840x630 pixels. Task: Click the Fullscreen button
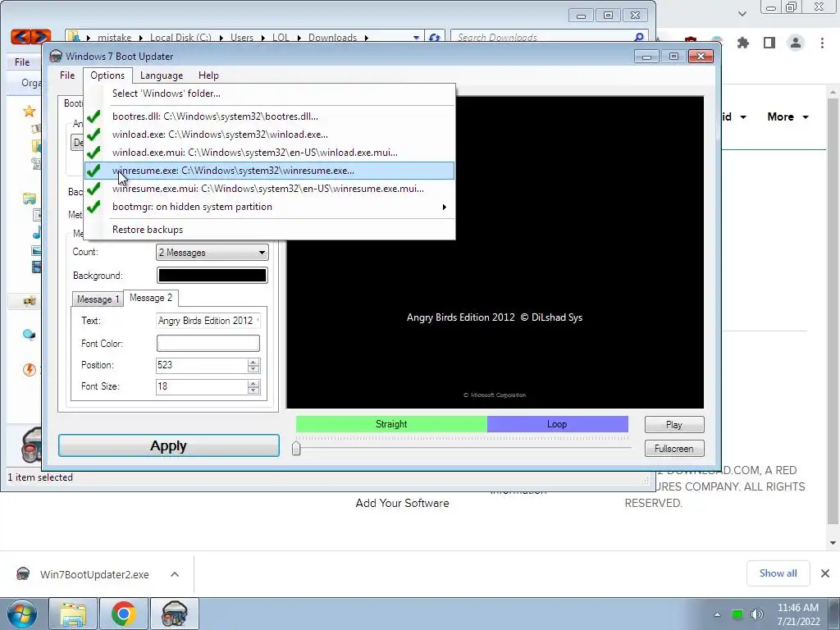click(x=674, y=449)
